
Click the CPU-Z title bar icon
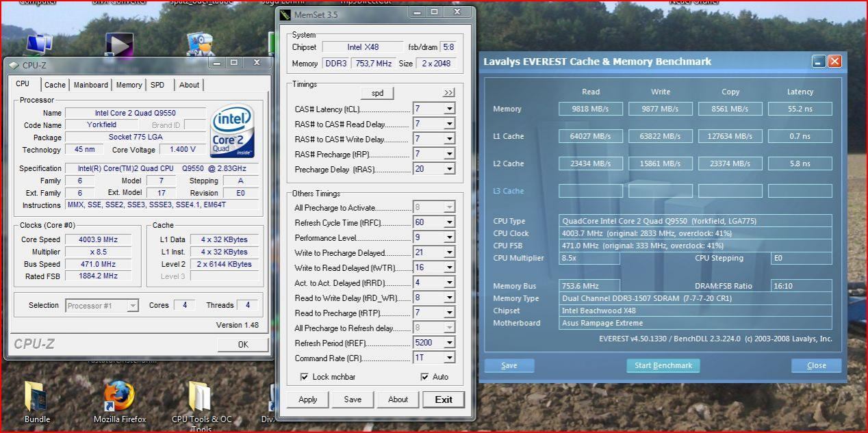(14, 65)
